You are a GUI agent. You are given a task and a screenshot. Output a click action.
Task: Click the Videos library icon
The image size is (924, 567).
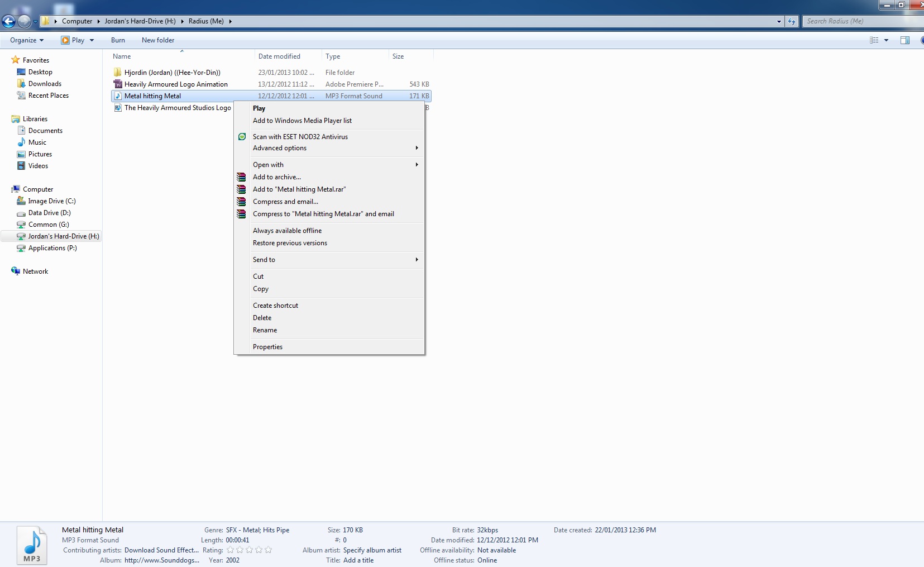pyautogui.click(x=21, y=166)
